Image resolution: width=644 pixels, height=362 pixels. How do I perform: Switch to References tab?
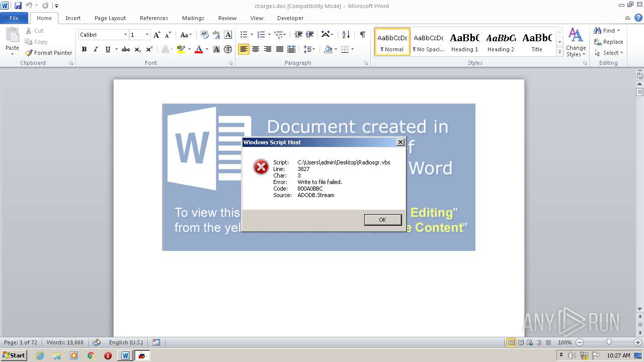[x=154, y=18]
